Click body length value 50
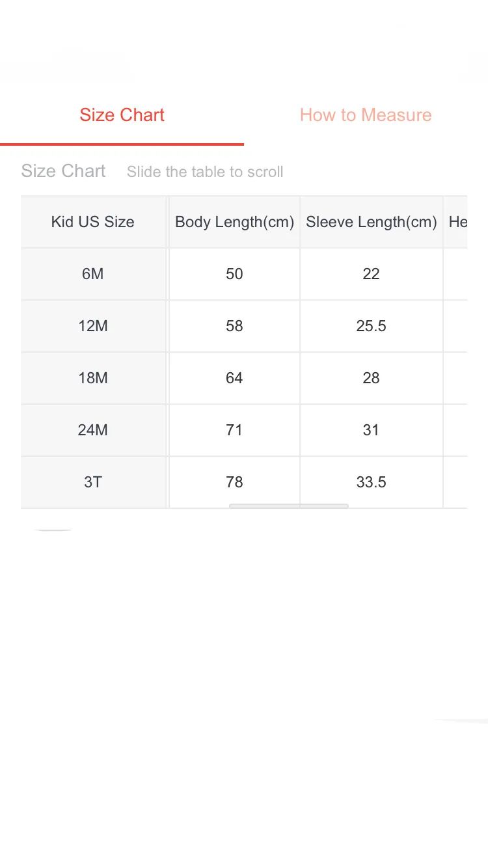 234,274
